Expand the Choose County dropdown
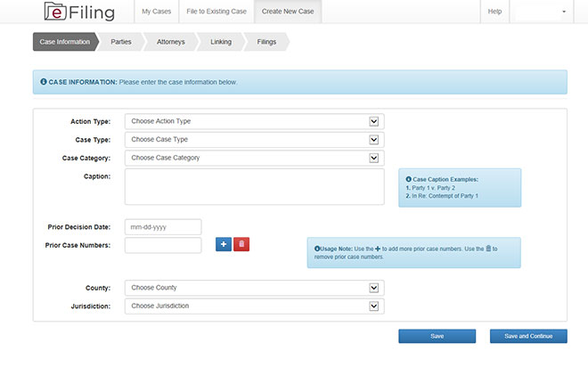588x392 pixels. (254, 288)
